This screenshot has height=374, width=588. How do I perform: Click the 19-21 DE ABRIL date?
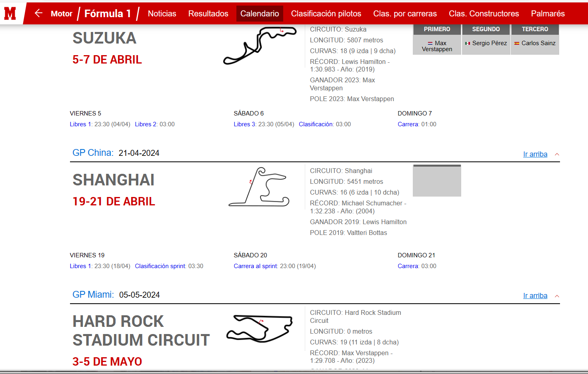pyautogui.click(x=114, y=201)
